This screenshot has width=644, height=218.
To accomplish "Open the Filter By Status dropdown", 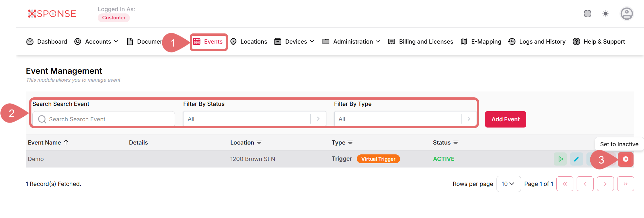I will 254,119.
